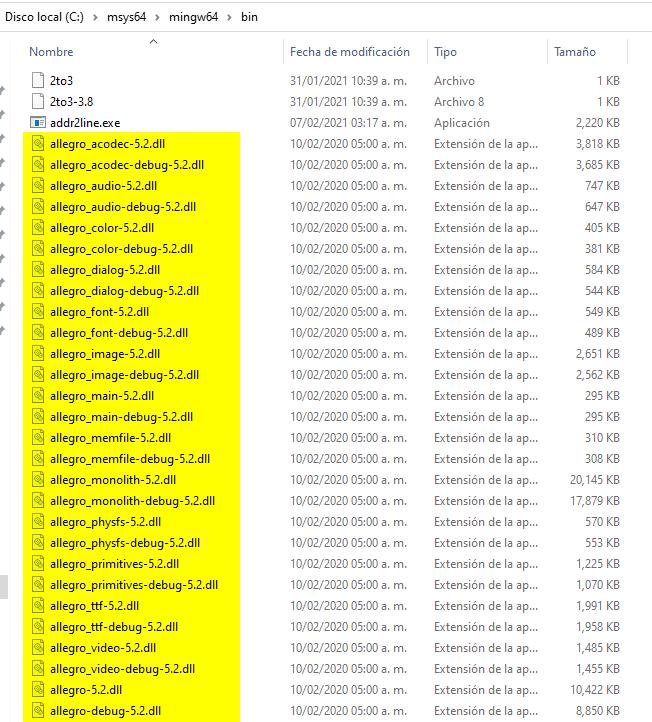Click the allegro_acodec-debug-5.2.dll file icon
The width and height of the screenshot is (652, 722).
[x=38, y=165]
